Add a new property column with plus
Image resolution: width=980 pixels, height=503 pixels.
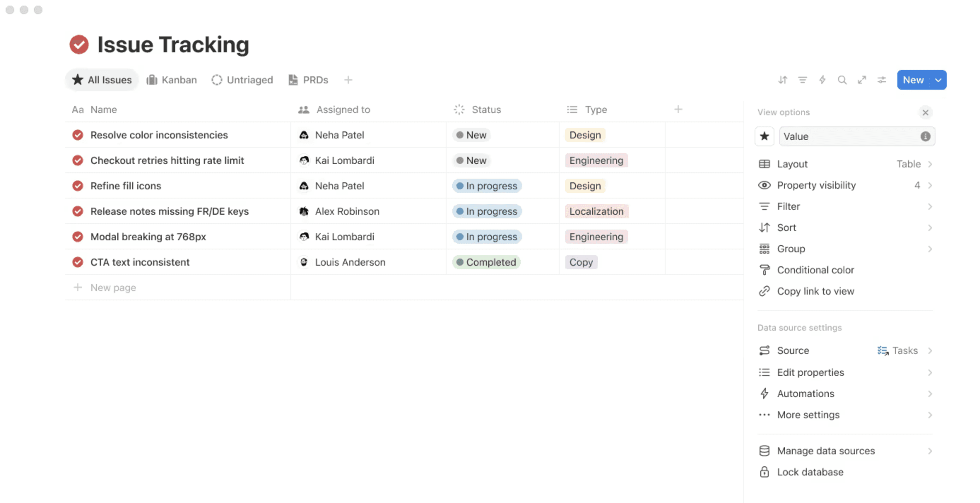[x=678, y=110]
